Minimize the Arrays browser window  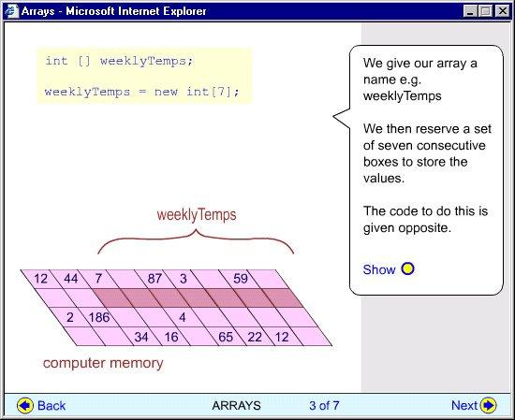[471, 11]
